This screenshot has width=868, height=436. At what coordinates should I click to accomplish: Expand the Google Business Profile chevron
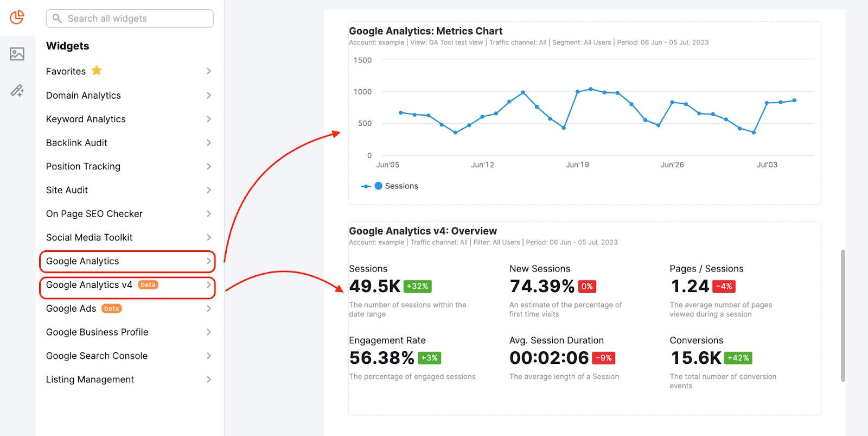pyautogui.click(x=209, y=332)
